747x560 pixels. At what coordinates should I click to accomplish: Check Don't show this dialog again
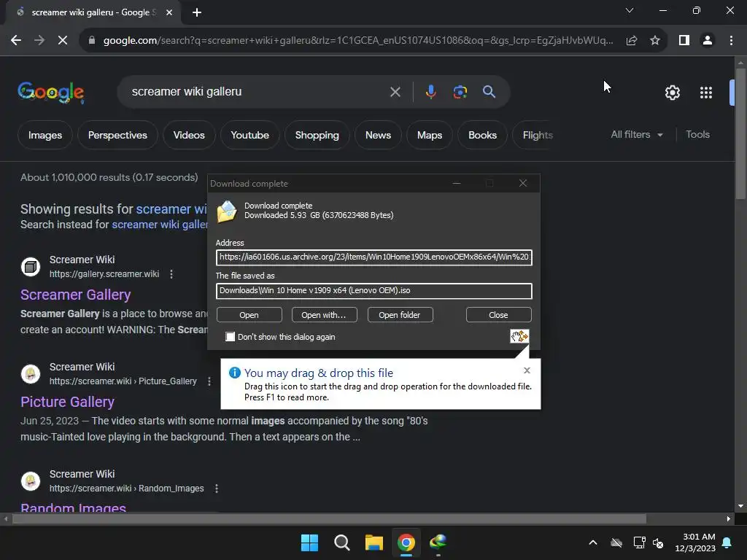click(230, 337)
